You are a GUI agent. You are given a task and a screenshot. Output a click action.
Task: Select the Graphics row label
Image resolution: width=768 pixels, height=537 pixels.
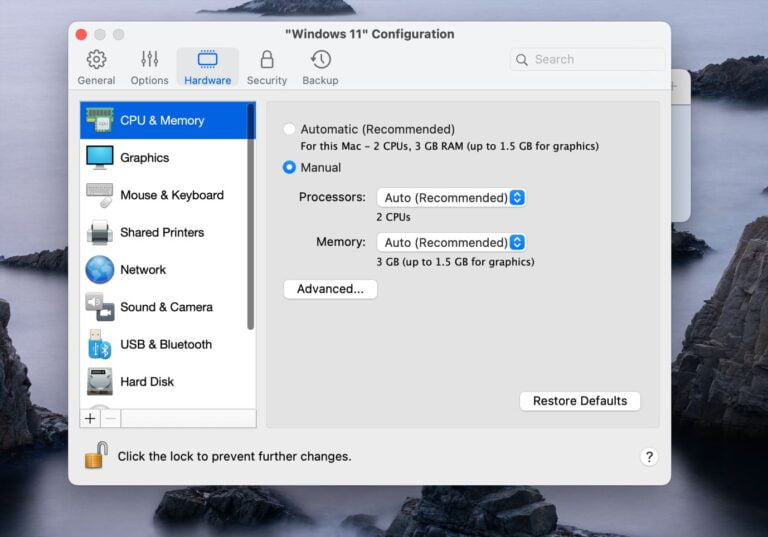(x=144, y=158)
